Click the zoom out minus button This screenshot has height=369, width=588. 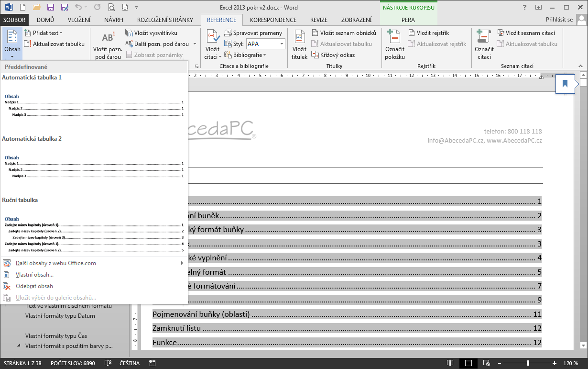[500, 363]
